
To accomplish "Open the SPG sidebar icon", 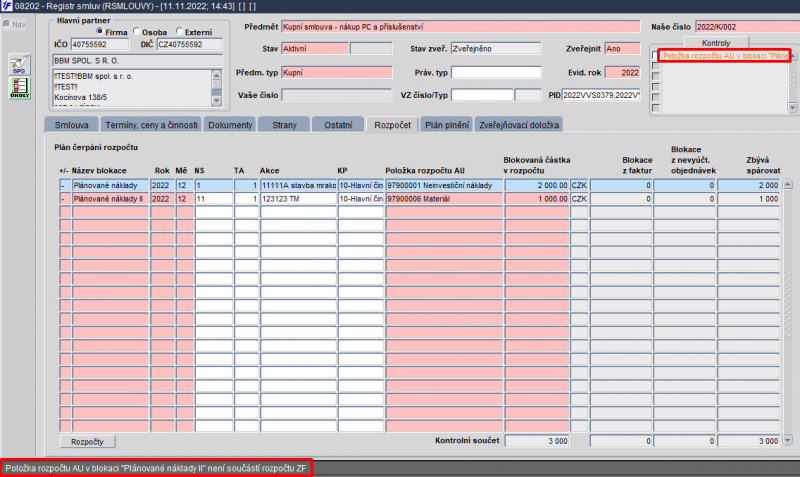I will coord(19,66).
